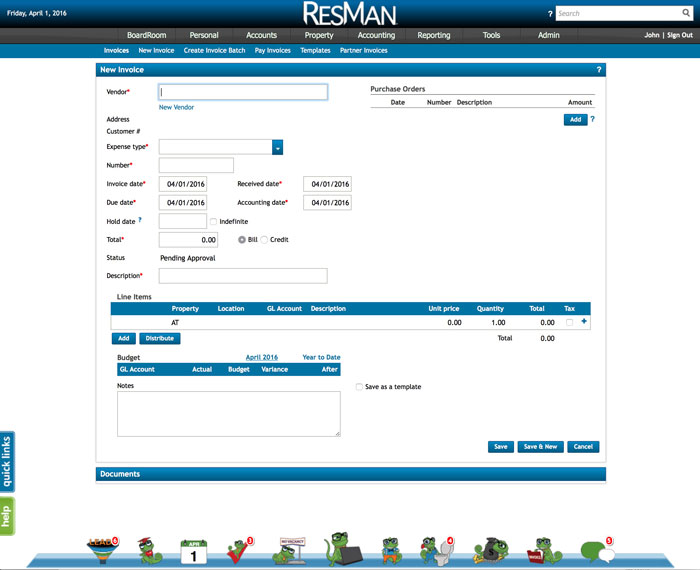Click the Sign Out link
The width and height of the screenshot is (700, 570).
coord(680,35)
